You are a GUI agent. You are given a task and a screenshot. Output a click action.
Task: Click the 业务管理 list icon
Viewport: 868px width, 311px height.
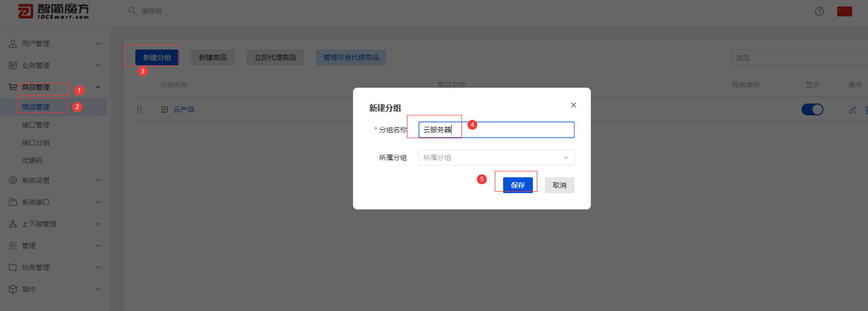click(x=13, y=65)
